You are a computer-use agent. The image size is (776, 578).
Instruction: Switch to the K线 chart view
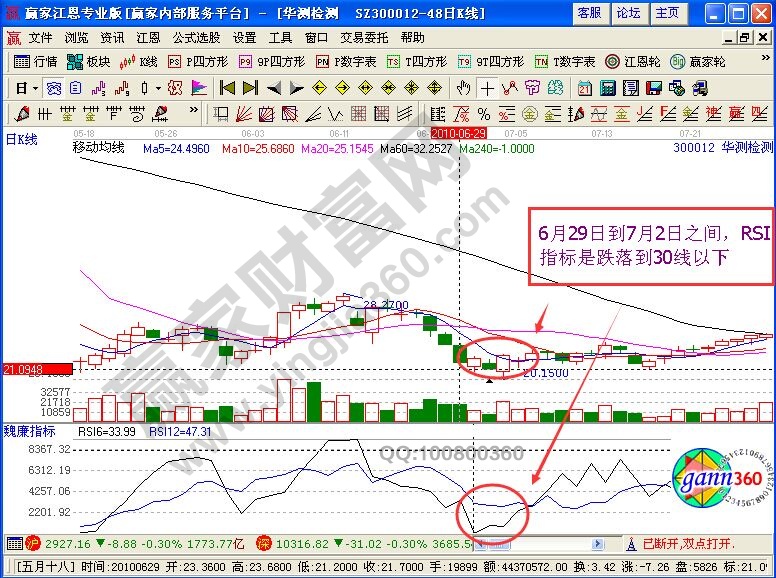pyautogui.click(x=139, y=61)
